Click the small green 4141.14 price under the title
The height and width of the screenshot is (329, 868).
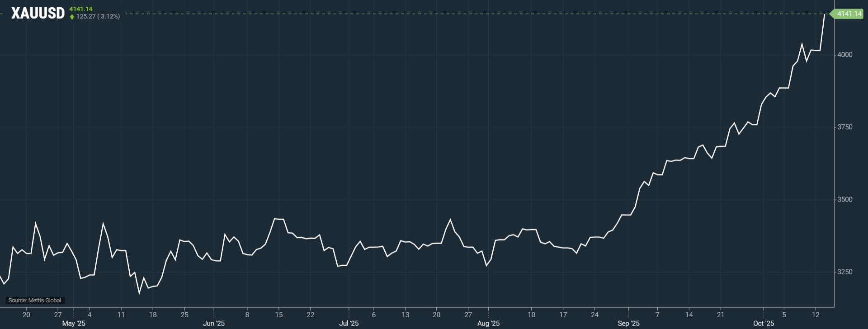[x=81, y=9]
